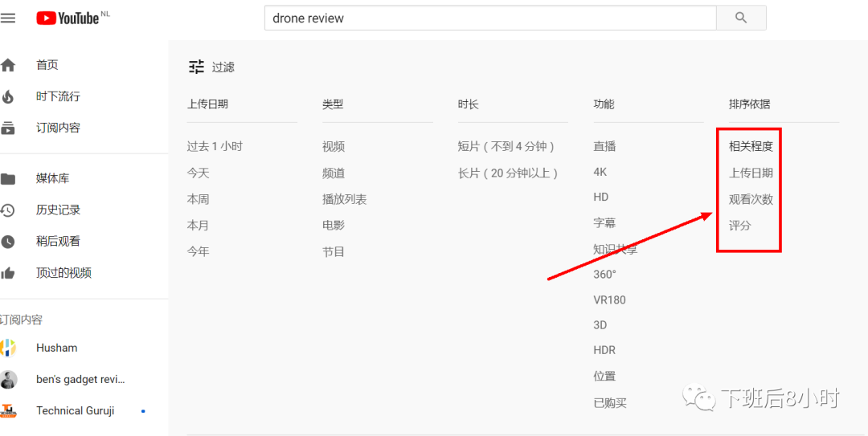Filter uploads to 今年
The image size is (868, 436).
coord(199,252)
